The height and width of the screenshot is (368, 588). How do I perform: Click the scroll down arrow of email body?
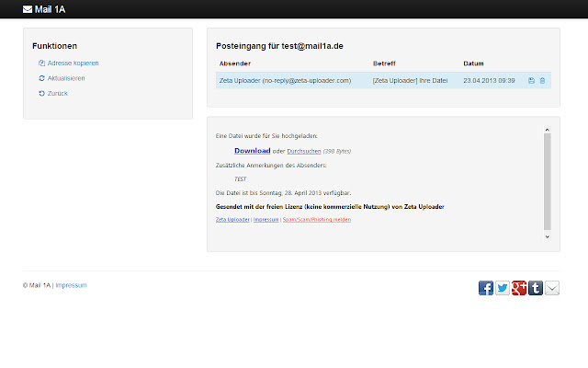tap(548, 237)
